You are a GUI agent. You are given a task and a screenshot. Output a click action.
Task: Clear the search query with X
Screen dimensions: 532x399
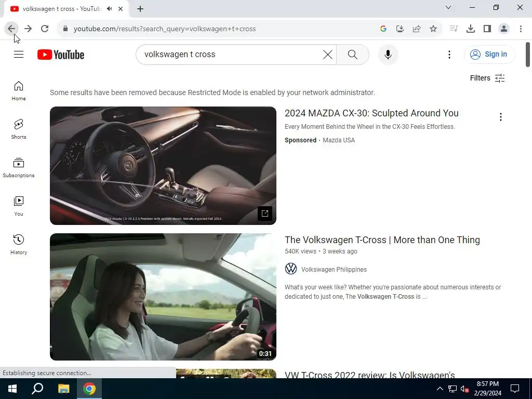click(x=328, y=55)
